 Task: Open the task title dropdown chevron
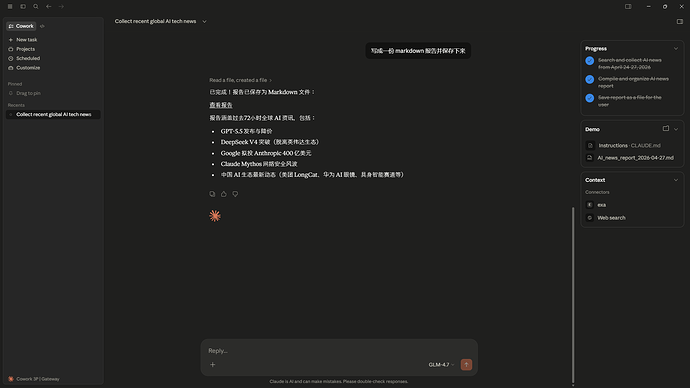[204, 22]
